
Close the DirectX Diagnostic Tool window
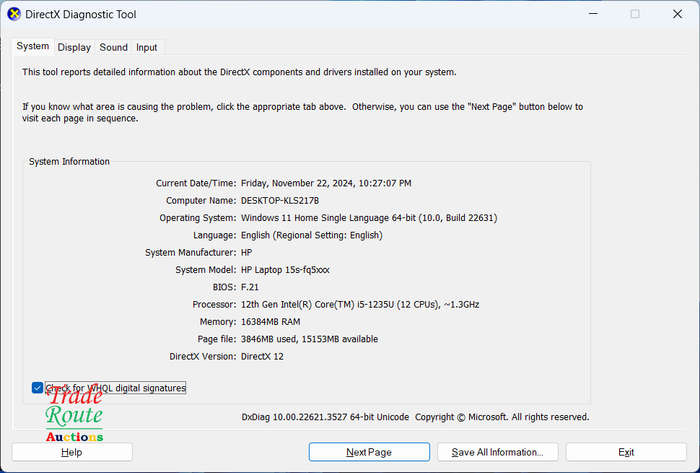point(677,14)
